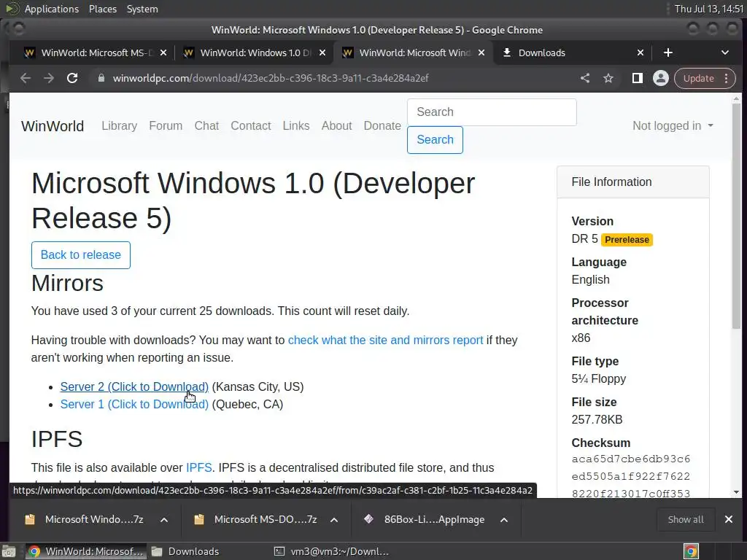Click the Prerelease badge
The width and height of the screenshot is (747, 560).
pos(627,239)
